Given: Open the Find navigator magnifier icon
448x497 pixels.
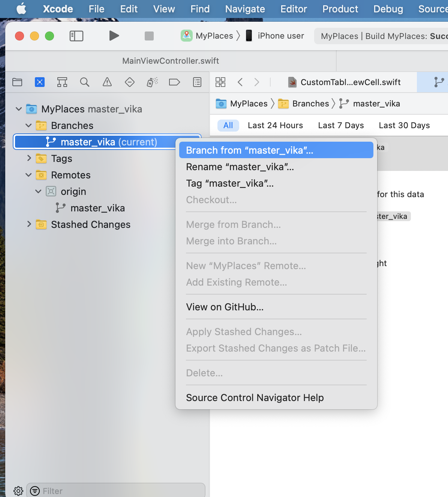Looking at the screenshot, I should (x=85, y=82).
